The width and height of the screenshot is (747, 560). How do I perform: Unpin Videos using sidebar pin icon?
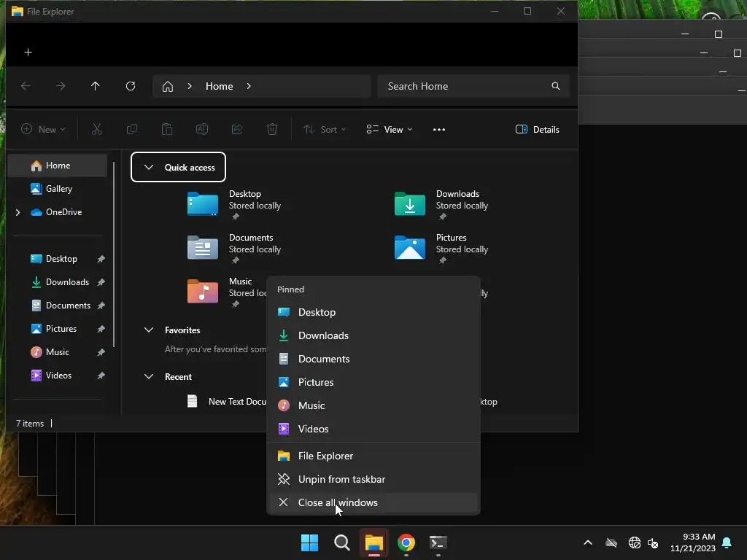[101, 376]
